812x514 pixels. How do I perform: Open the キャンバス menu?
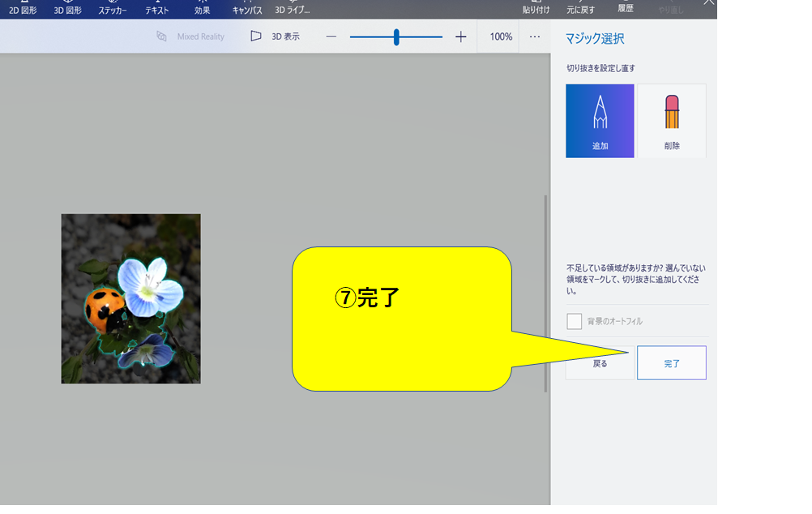pyautogui.click(x=247, y=9)
